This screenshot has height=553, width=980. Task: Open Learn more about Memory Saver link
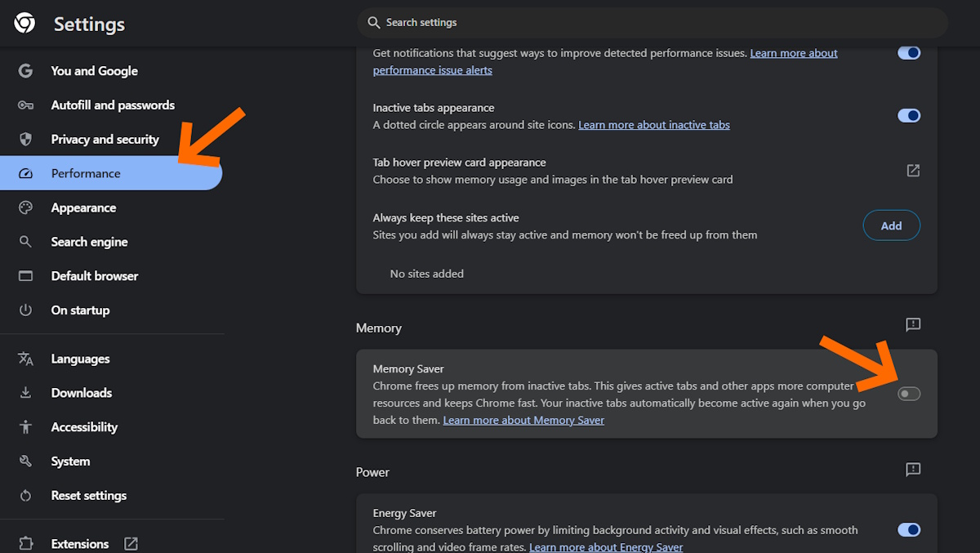[523, 421]
